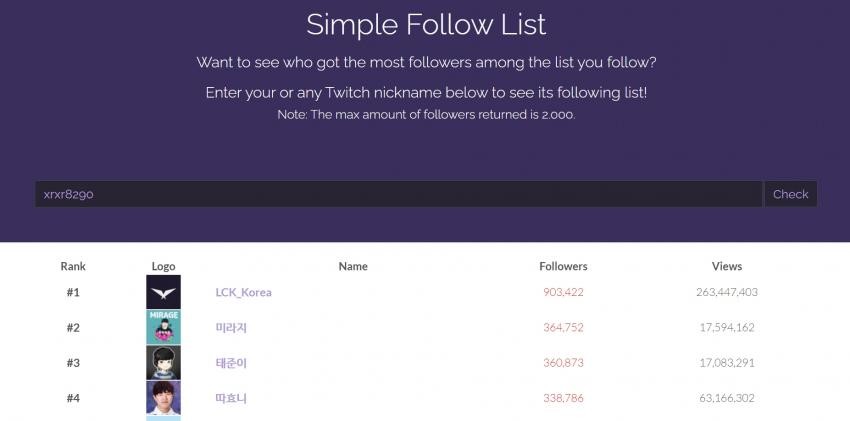
Task: Open the LCK_Korea channel link
Action: 243,293
